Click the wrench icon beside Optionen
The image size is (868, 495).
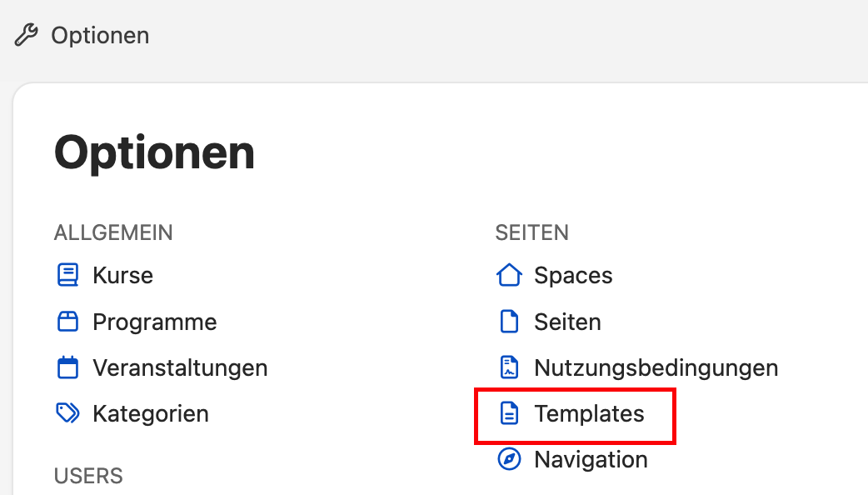26,36
